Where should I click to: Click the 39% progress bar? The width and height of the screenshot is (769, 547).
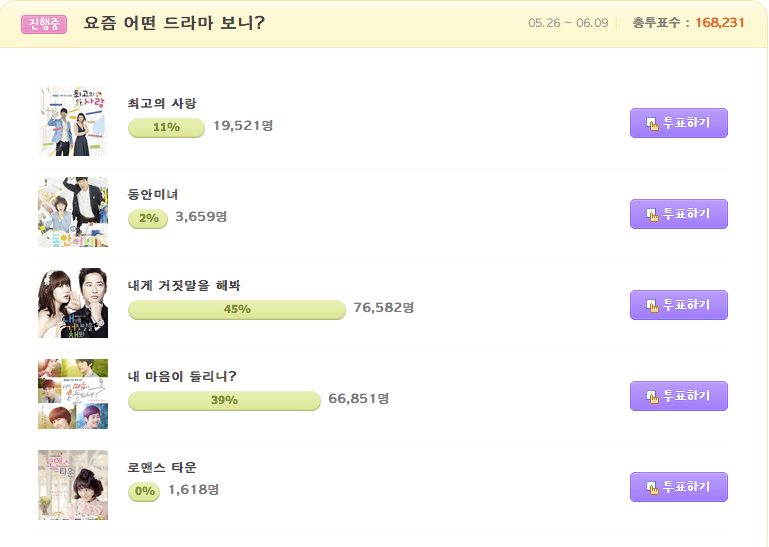point(224,400)
